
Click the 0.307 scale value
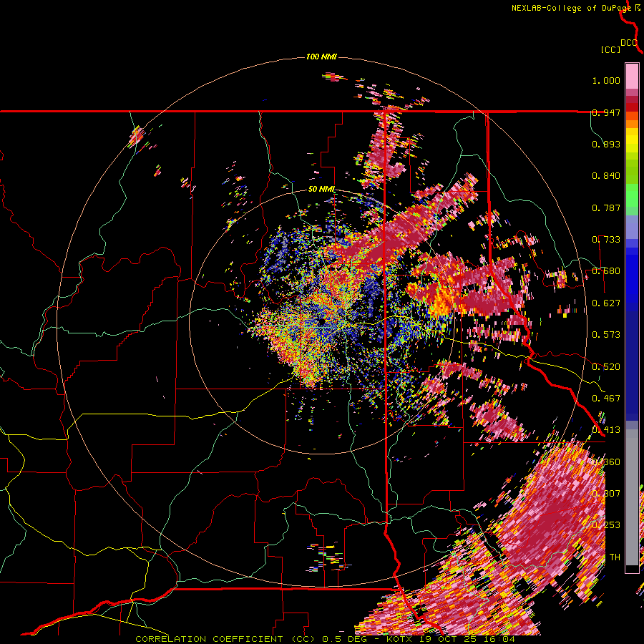[606, 493]
